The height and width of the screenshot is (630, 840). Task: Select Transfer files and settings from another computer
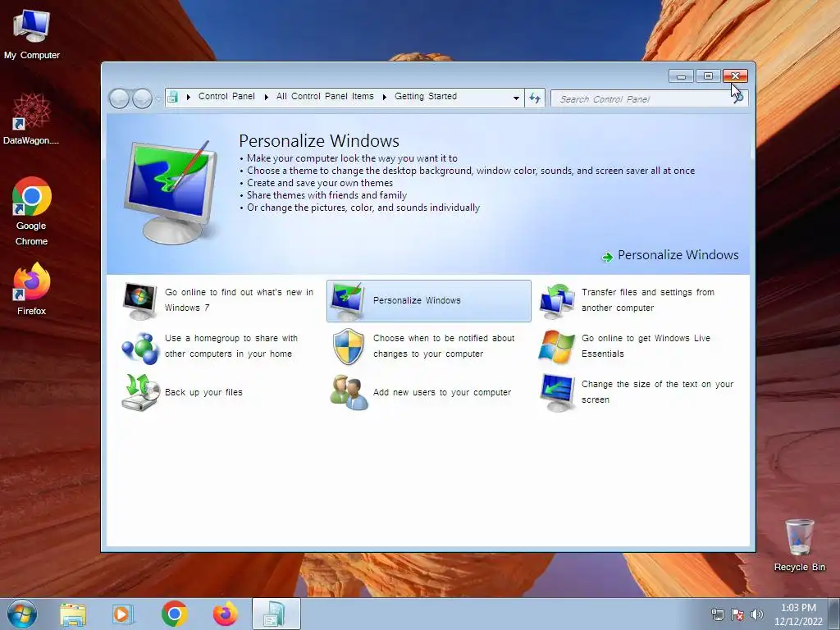[648, 300]
